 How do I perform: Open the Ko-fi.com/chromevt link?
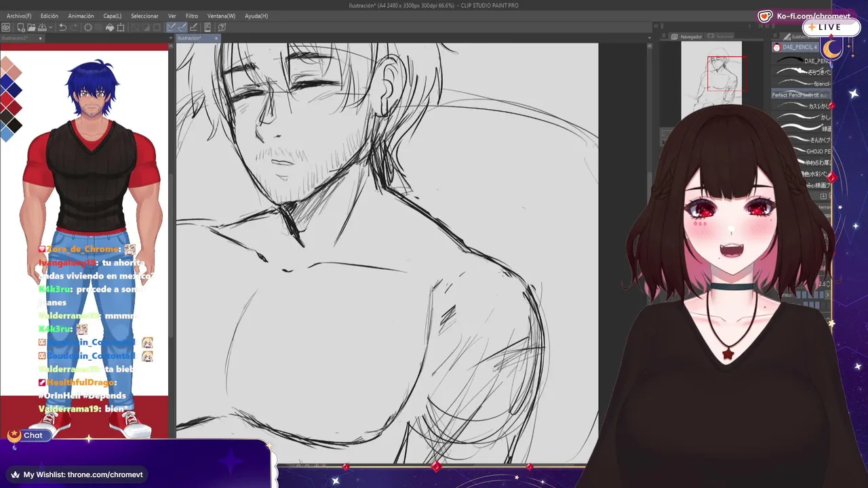point(813,16)
